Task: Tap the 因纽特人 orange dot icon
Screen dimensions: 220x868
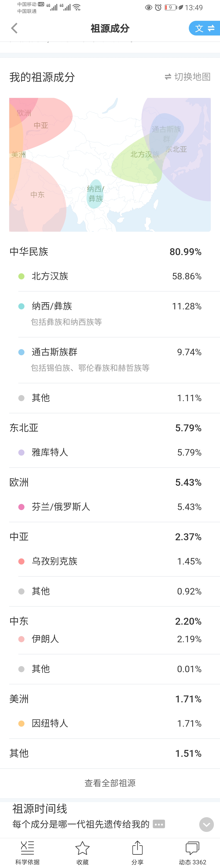Action: coord(21,723)
